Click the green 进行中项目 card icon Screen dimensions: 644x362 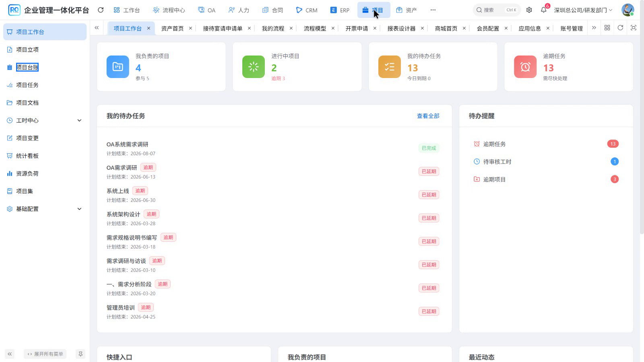coord(254,67)
